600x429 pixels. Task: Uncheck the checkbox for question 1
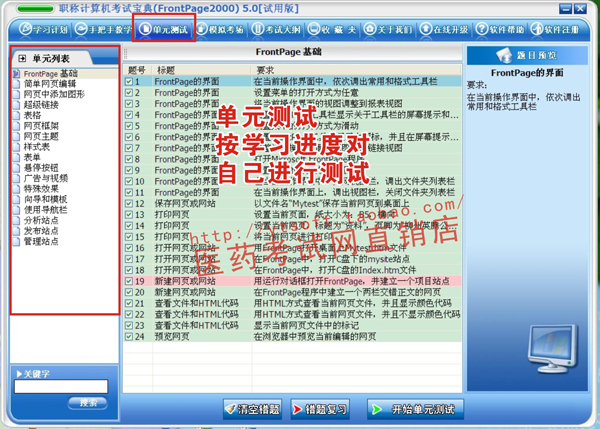[x=130, y=81]
